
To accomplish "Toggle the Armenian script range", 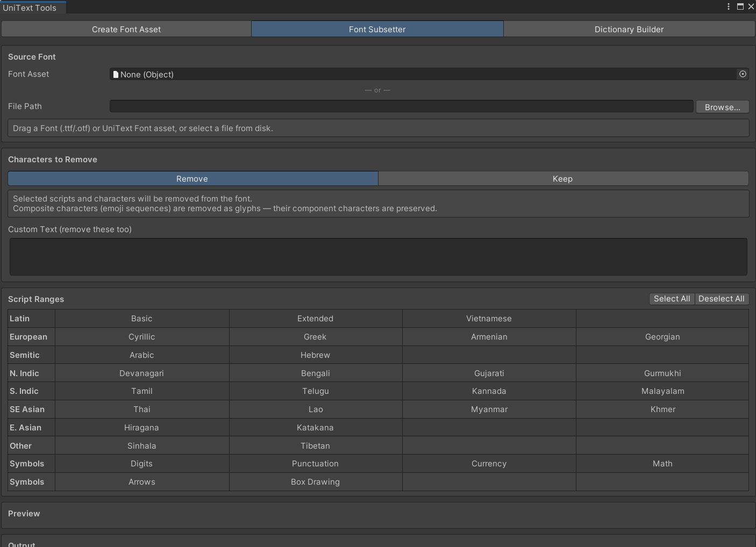I will 489,337.
